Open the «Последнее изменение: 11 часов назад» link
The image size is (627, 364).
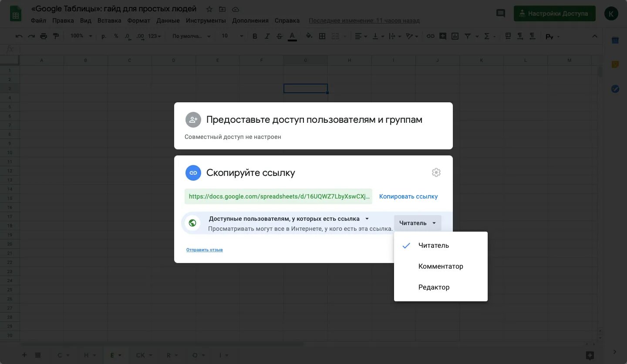coord(364,20)
